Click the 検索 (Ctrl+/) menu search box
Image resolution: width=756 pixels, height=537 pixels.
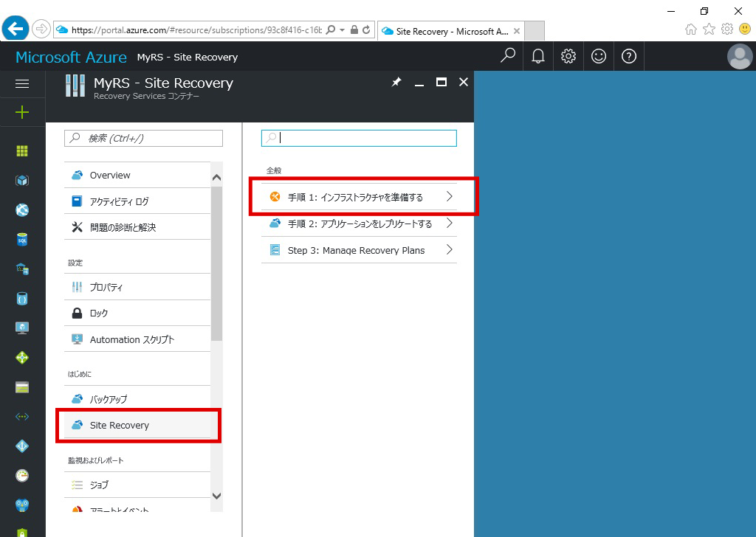143,138
